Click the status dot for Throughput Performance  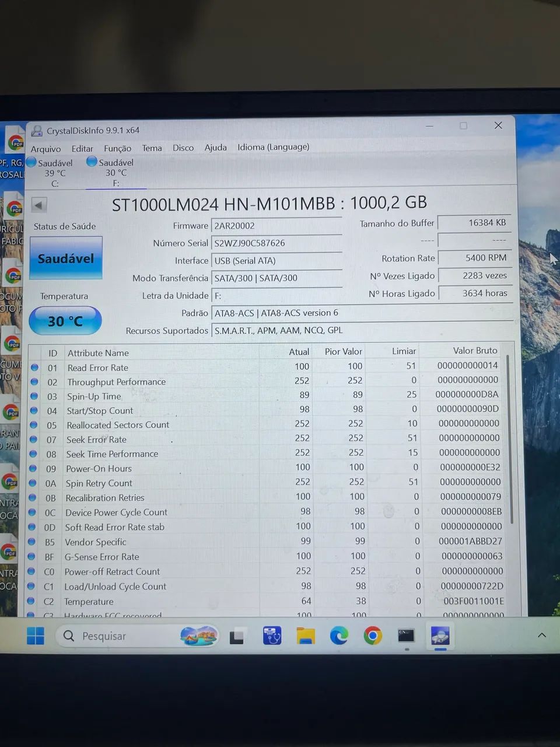pyautogui.click(x=34, y=382)
